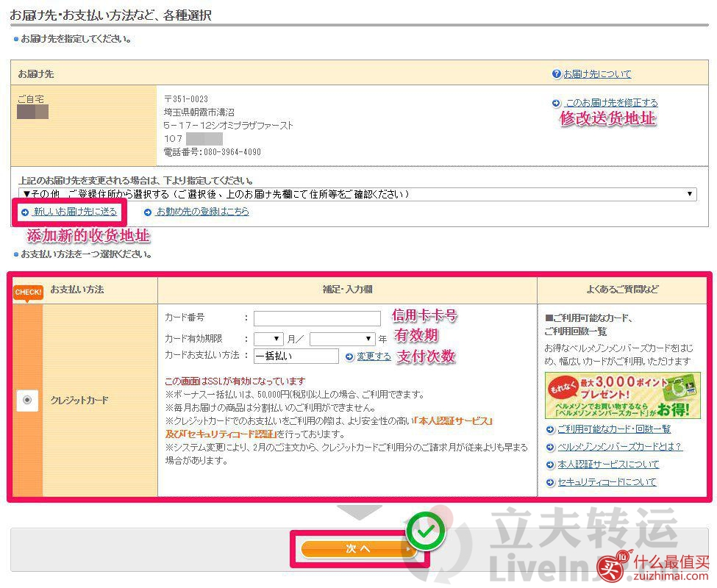Viewport: 717px width, 588px height.
Task: Click このお届け先を修正する link
Action: coord(612,103)
